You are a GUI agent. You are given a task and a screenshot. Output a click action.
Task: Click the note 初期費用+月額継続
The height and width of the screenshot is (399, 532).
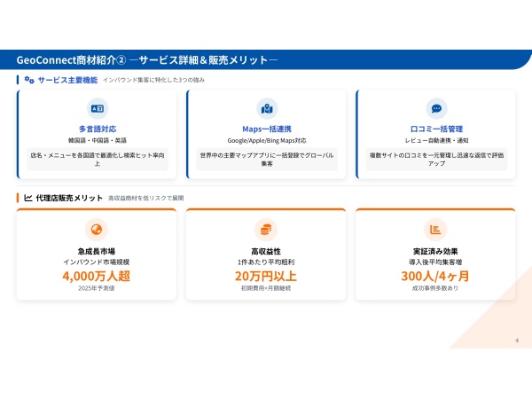click(266, 288)
